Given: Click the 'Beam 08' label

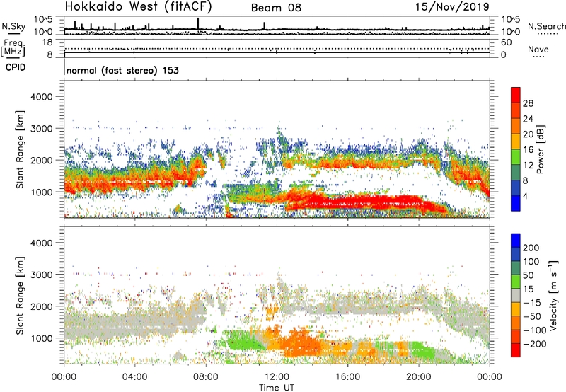Looking at the screenshot, I should click(x=276, y=8).
